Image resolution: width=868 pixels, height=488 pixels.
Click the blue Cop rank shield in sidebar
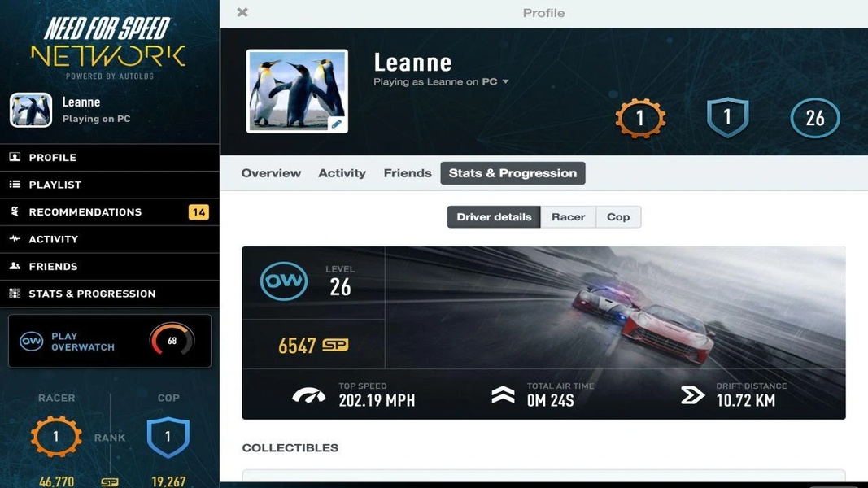[168, 437]
